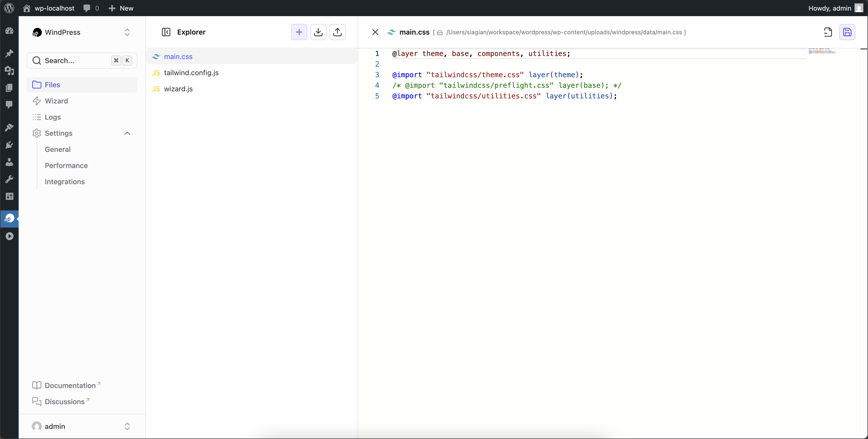Open the Logs section
This screenshot has height=439, width=868.
pos(82,117)
